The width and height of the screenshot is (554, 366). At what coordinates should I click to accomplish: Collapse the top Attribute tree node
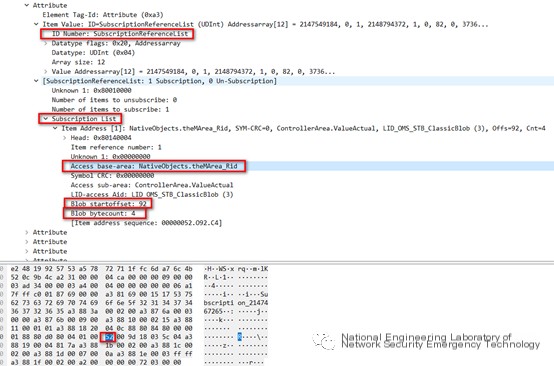point(27,5)
